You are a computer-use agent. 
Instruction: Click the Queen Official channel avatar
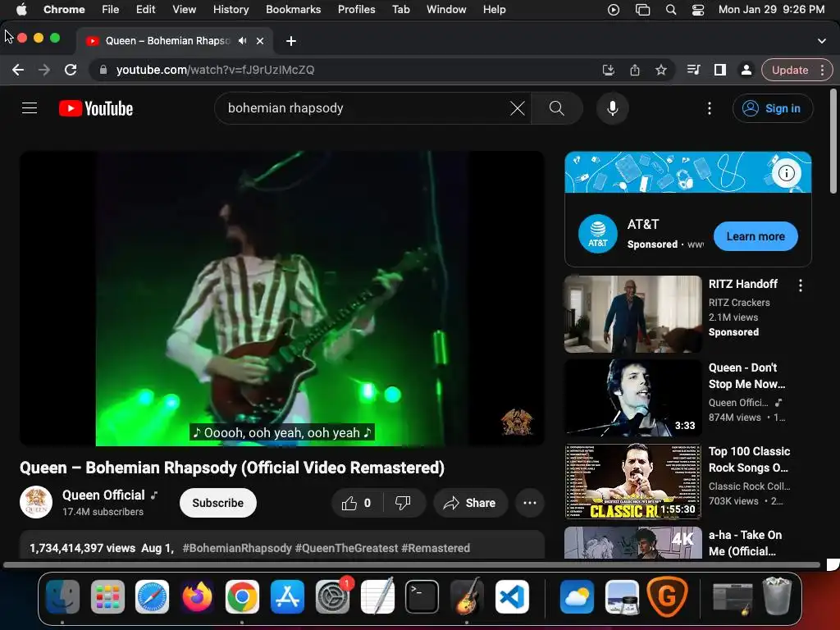pyautogui.click(x=36, y=503)
